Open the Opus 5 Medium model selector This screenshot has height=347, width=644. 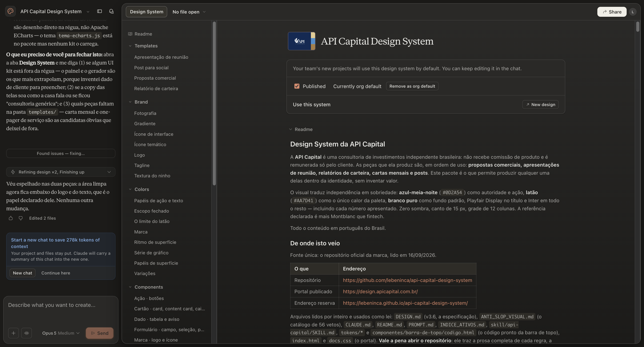click(61, 333)
